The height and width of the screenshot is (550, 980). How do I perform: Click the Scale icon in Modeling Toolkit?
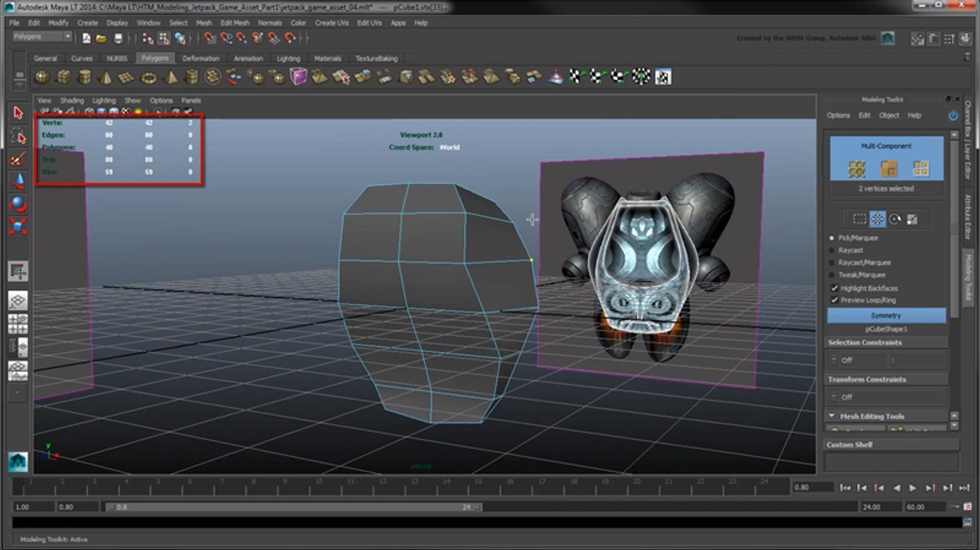912,219
